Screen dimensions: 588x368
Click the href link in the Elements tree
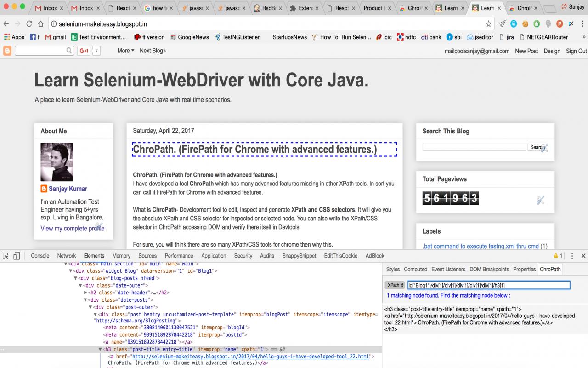(x=251, y=356)
